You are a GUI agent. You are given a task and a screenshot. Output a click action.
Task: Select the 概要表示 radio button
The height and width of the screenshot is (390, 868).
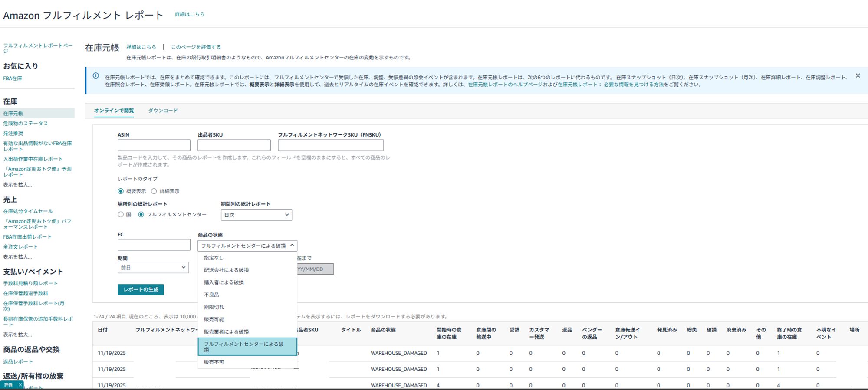tap(121, 191)
